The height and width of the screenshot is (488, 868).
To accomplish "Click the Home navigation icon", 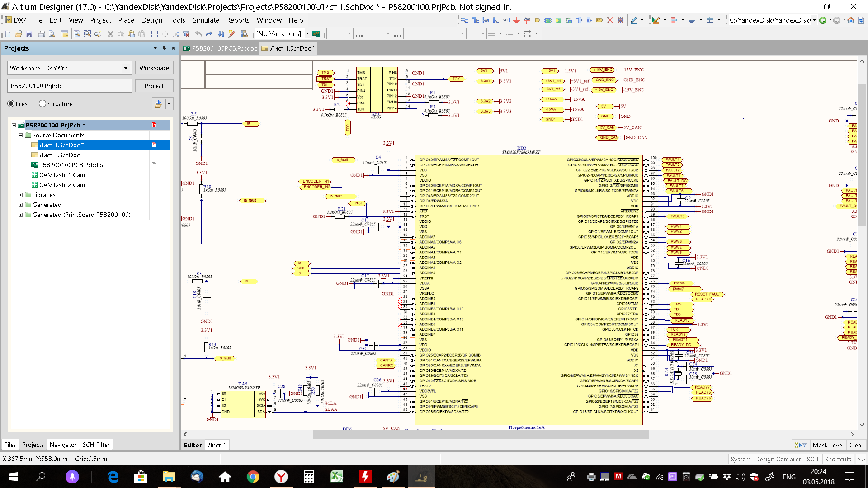I will coord(850,20).
